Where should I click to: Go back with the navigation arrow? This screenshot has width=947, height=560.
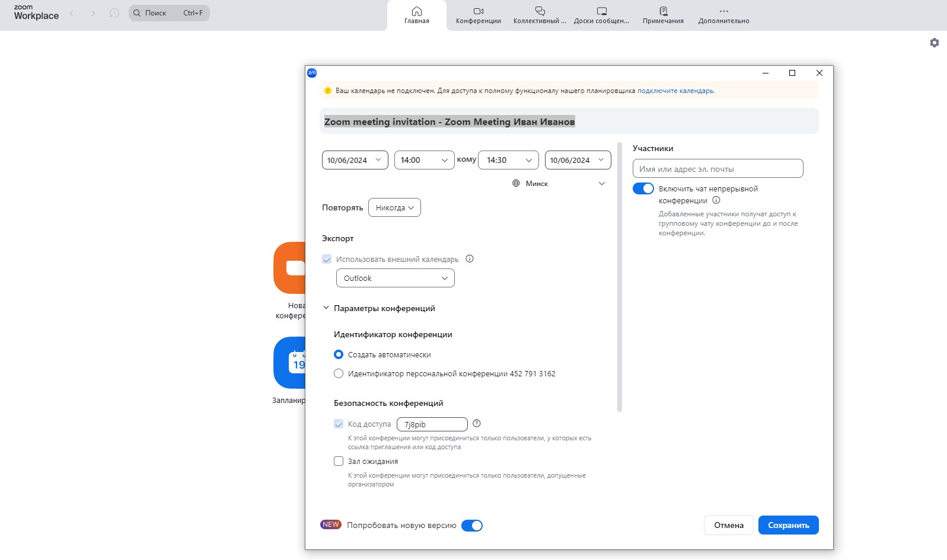click(x=72, y=13)
